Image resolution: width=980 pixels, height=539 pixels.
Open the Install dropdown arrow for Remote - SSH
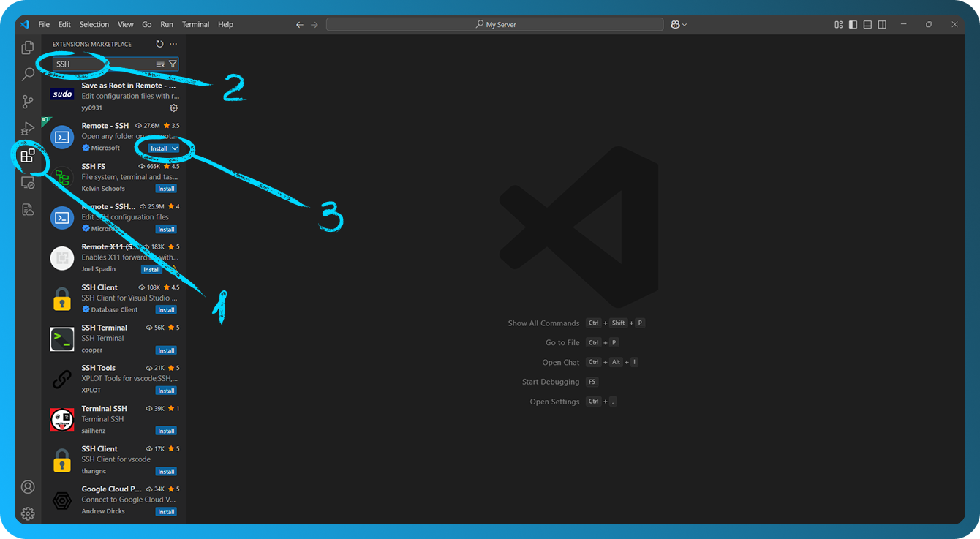point(175,148)
